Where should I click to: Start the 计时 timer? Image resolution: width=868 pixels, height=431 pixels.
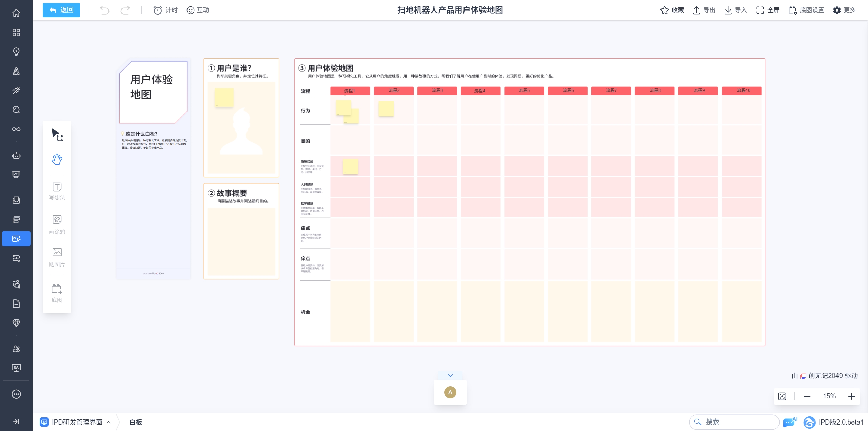(x=165, y=10)
